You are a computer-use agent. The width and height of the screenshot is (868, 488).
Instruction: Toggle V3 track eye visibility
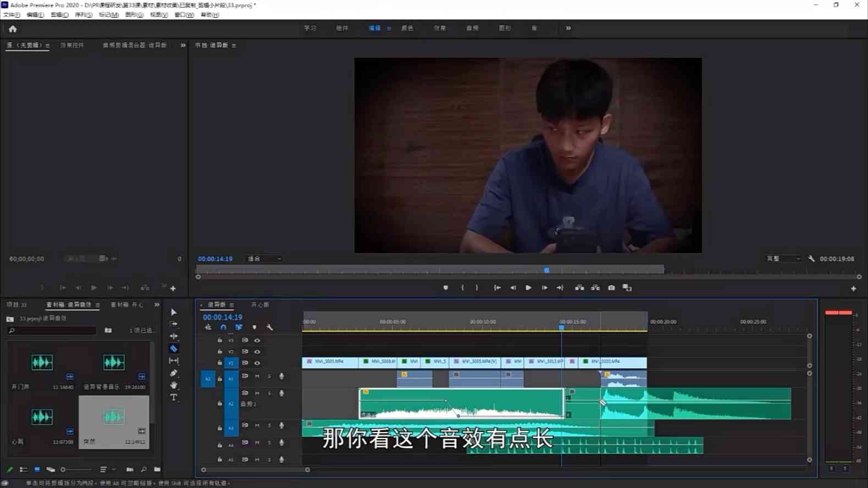257,341
